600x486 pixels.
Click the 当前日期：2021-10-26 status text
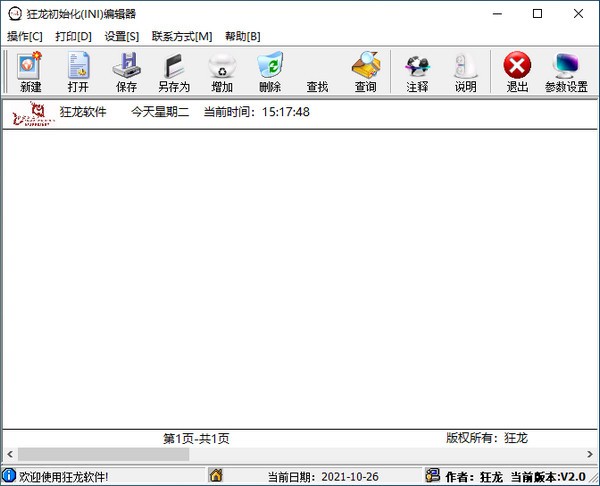click(323, 477)
